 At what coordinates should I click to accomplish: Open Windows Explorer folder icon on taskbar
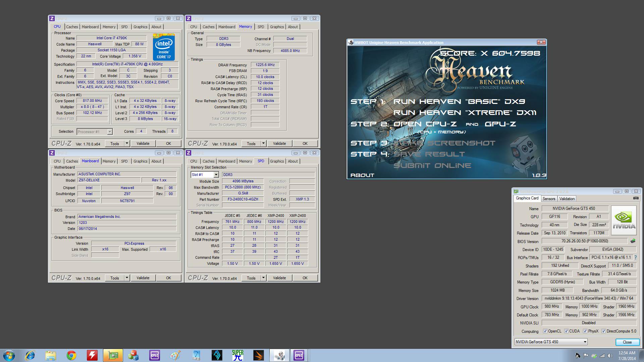pos(51,355)
